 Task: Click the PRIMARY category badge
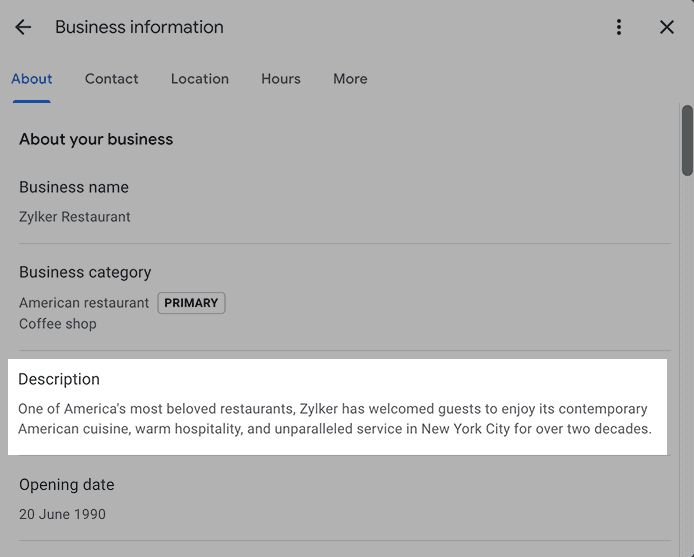click(x=191, y=303)
